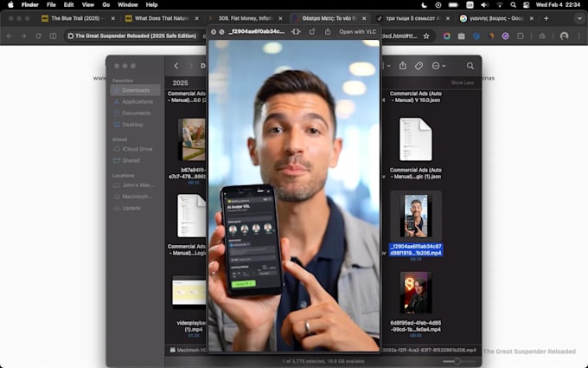Open the browser tab search dropdown
The image size is (588, 368).
pos(579,18)
